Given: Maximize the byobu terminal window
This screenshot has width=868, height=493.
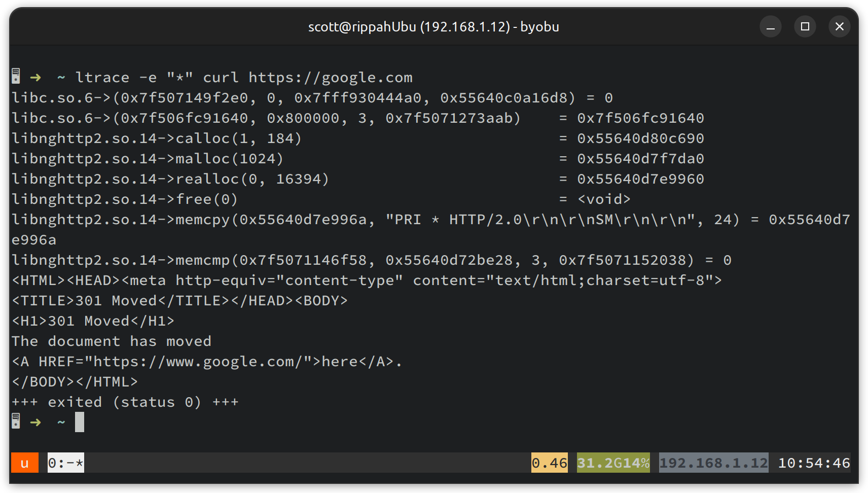Looking at the screenshot, I should click(x=805, y=26).
